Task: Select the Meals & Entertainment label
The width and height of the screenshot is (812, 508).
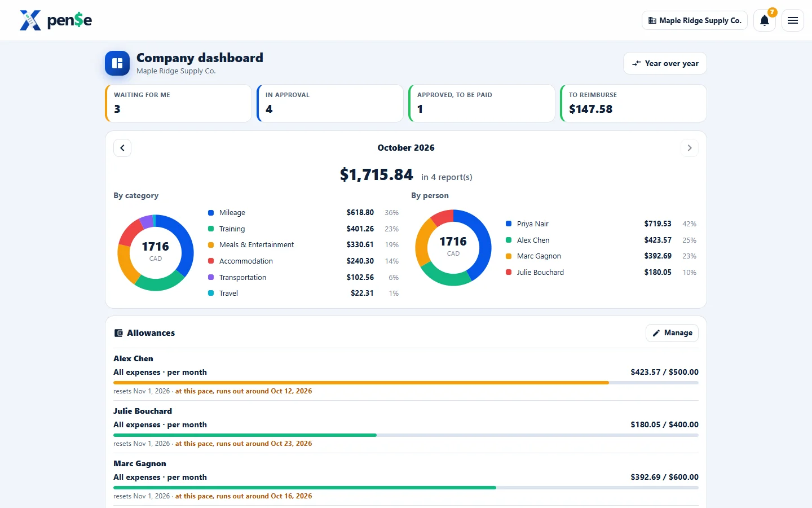Action: [x=257, y=245]
